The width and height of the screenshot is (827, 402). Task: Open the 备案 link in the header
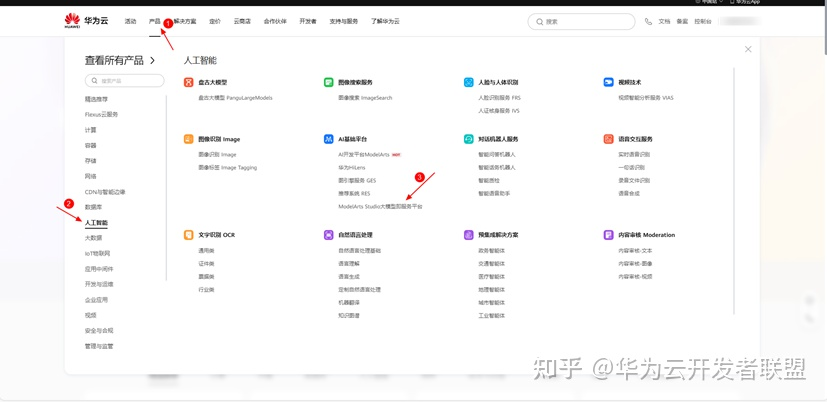(682, 22)
